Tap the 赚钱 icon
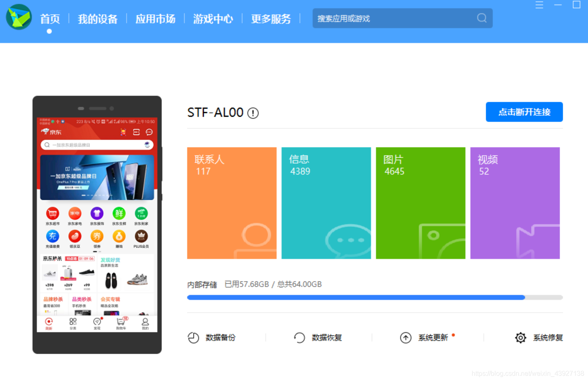Viewport: 588px width, 381px height. [119, 237]
